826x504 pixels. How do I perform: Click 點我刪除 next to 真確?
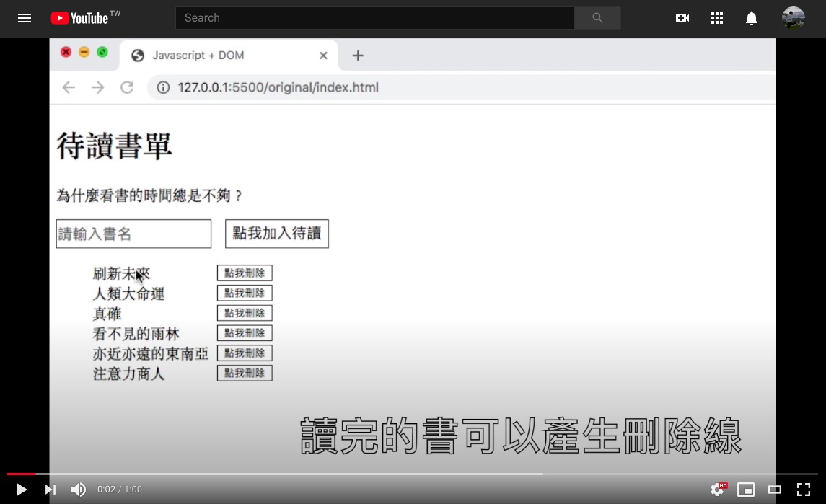(x=245, y=312)
